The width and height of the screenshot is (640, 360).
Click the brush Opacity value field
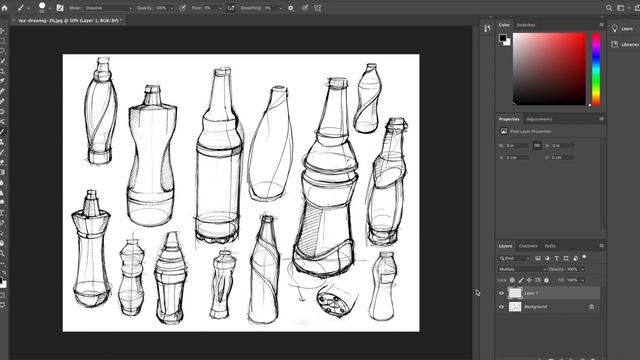point(161,8)
